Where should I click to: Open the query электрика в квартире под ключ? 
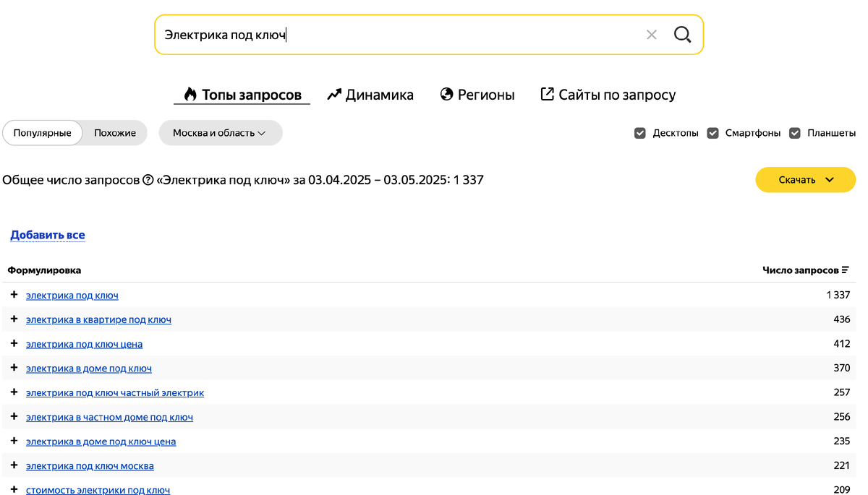99,319
